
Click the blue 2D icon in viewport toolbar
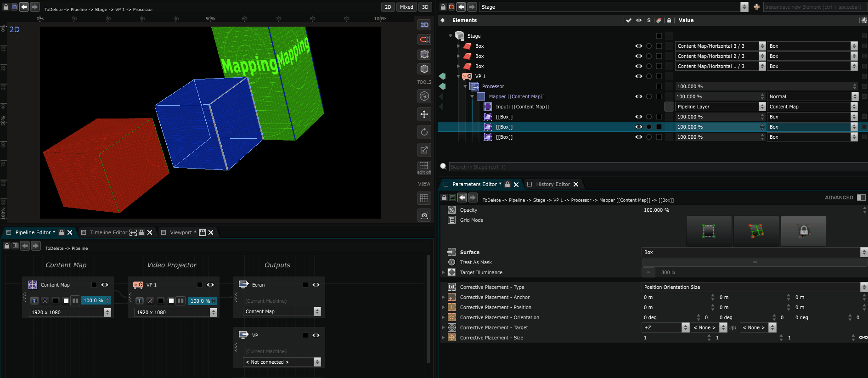coord(424,25)
